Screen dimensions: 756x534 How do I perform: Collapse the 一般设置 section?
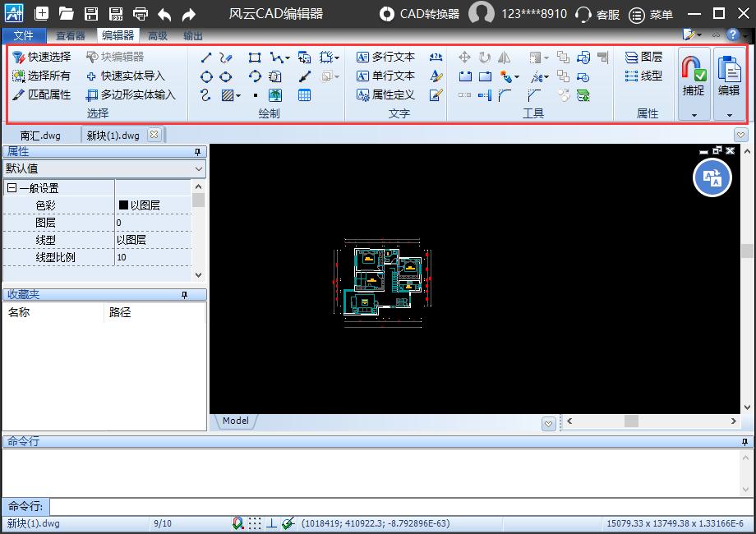[12, 188]
